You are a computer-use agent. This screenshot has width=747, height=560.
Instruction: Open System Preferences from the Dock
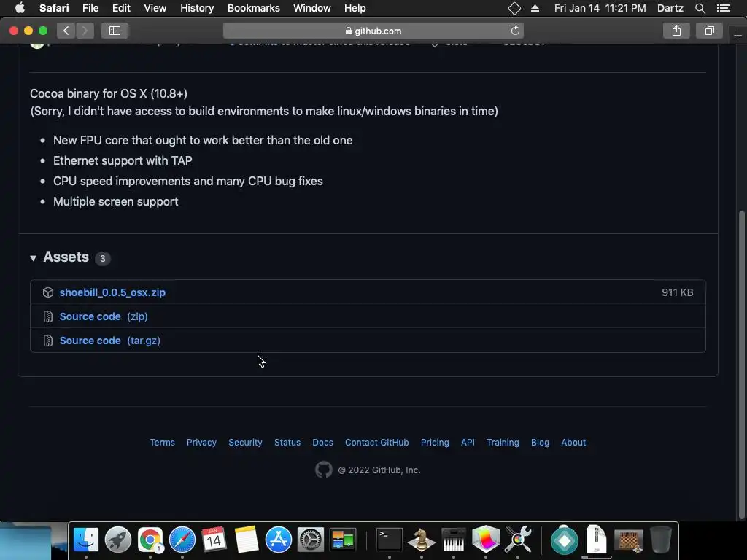coord(311,540)
